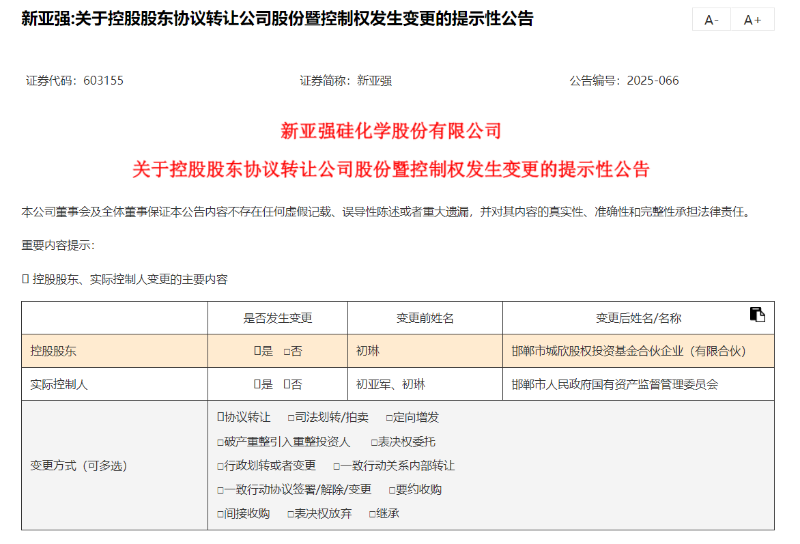Viewport: 800px width, 544px height.
Task: Tick the 要约收购 checkbox
Action: click(392, 490)
